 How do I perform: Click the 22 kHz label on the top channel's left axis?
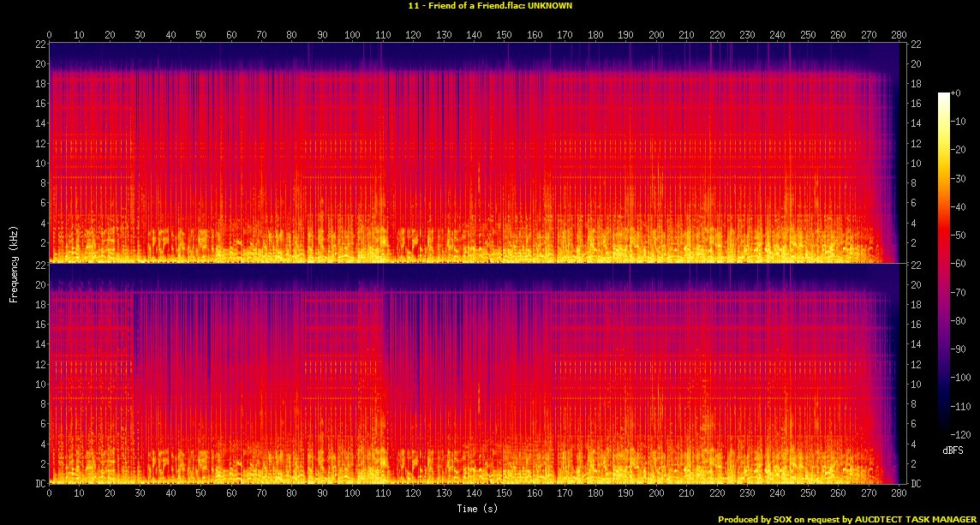pyautogui.click(x=39, y=44)
